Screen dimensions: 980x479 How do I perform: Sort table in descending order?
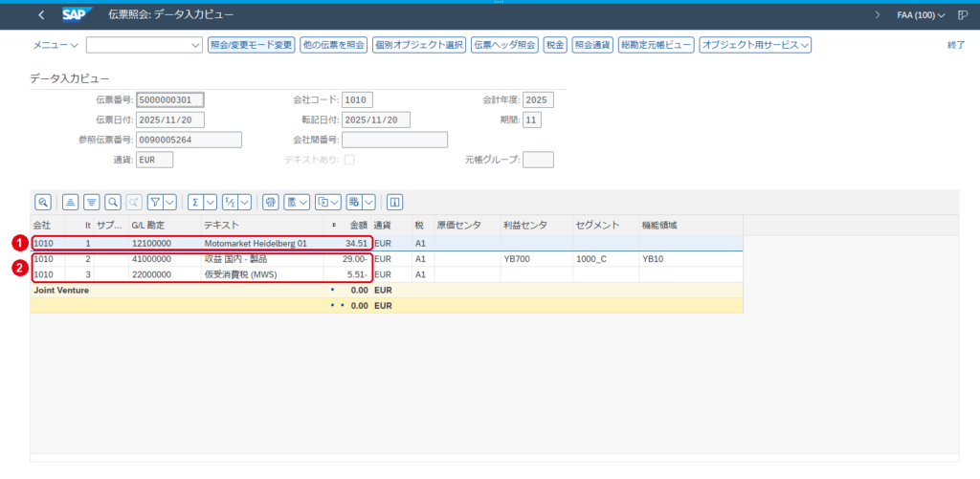[x=92, y=202]
